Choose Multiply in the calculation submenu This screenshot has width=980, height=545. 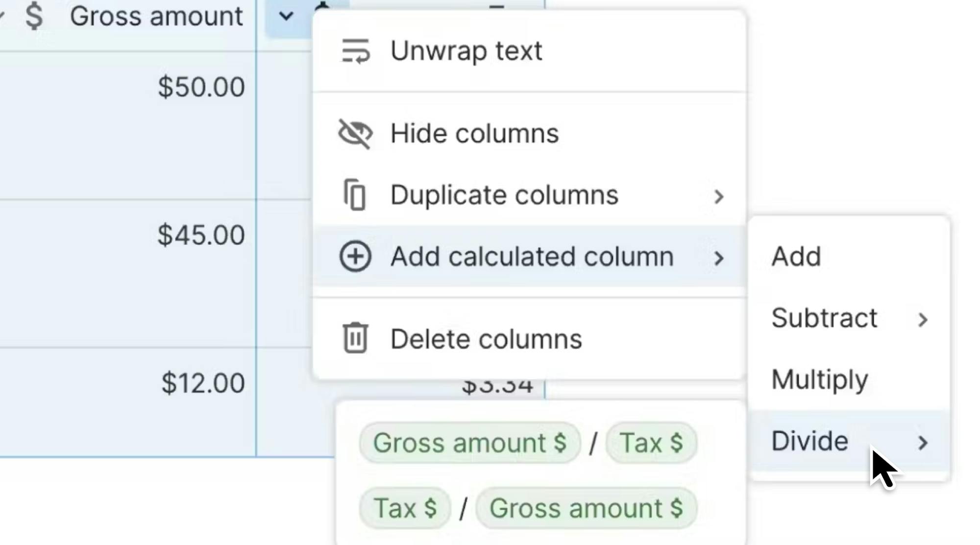819,379
